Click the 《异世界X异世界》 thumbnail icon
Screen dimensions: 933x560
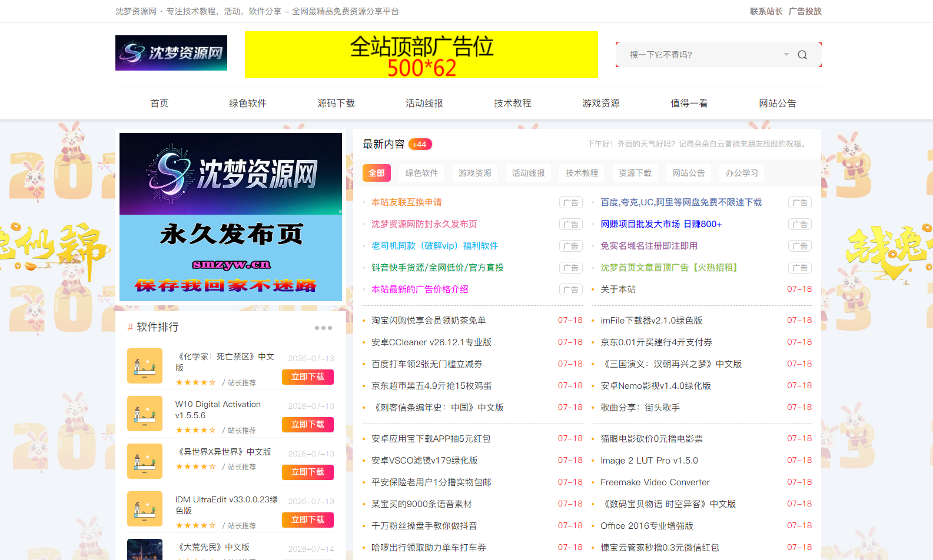point(145,461)
